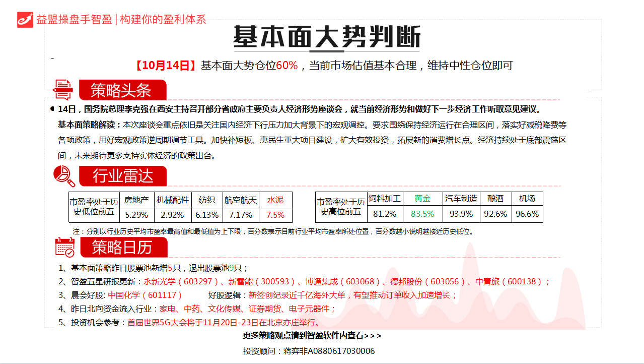Click the 房地产 column header
Screen dimensions: 644x364
click(x=136, y=200)
